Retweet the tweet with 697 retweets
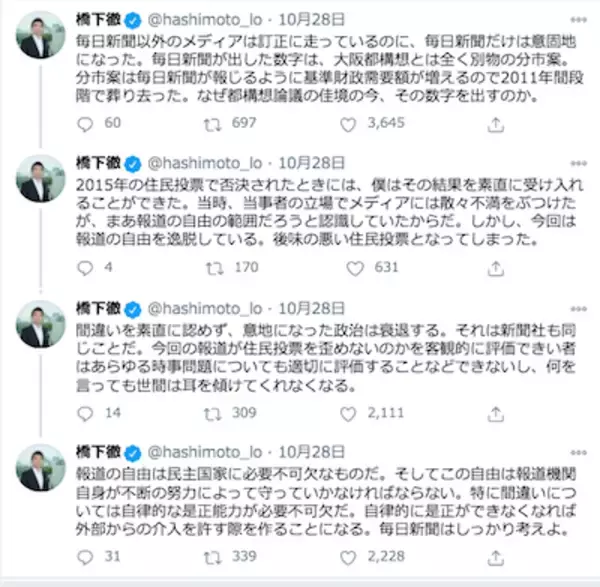The height and width of the screenshot is (587, 600). pos(212,123)
